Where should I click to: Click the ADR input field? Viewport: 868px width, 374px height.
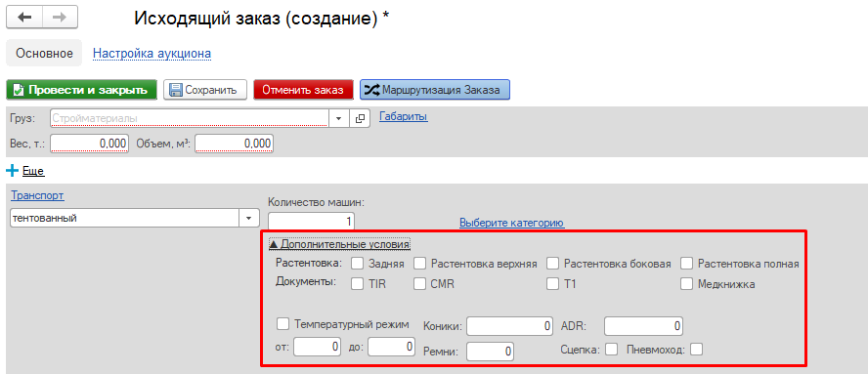coord(643,326)
